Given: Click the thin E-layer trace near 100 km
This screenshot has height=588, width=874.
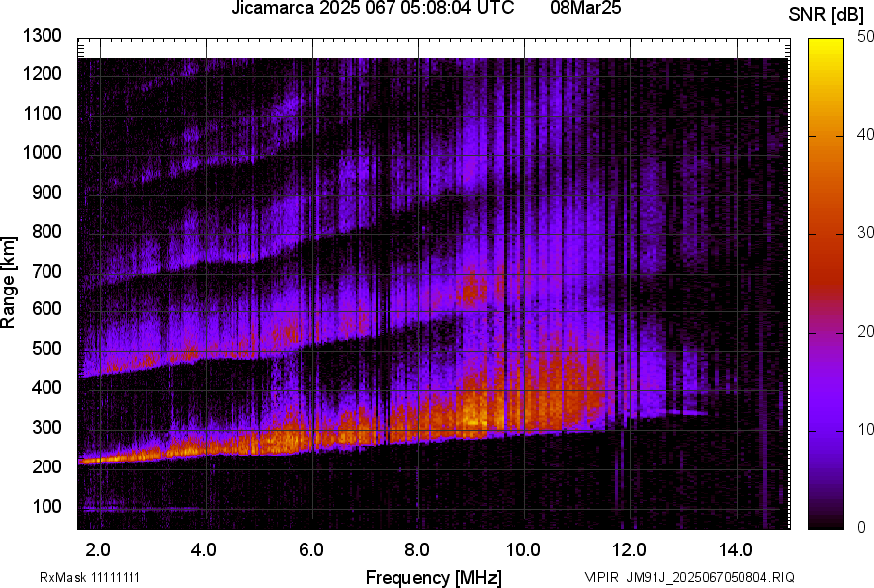Looking at the screenshot, I should click(139, 508).
